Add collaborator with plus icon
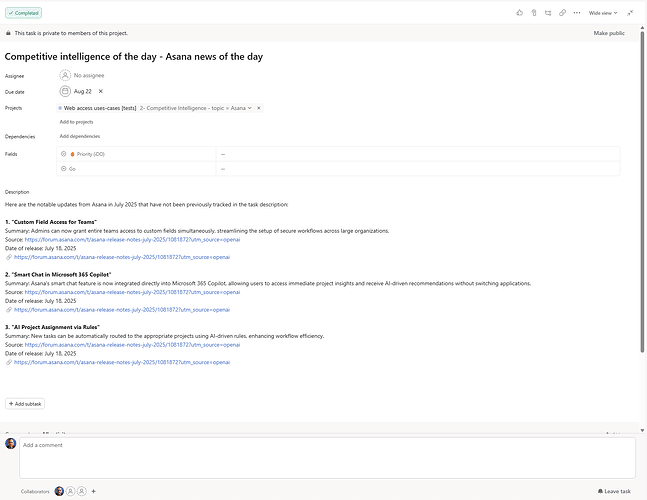This screenshot has height=500, width=647. pyautogui.click(x=94, y=491)
